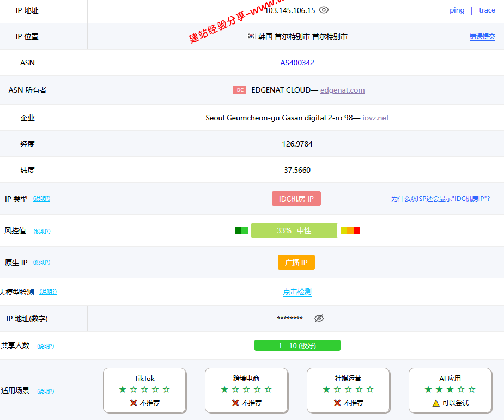Select the 跨境电商 scenario card
The height and width of the screenshot is (420, 504).
click(x=246, y=391)
